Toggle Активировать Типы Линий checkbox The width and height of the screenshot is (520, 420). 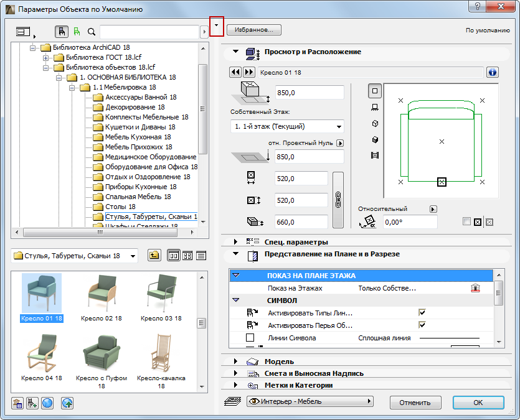(x=422, y=313)
